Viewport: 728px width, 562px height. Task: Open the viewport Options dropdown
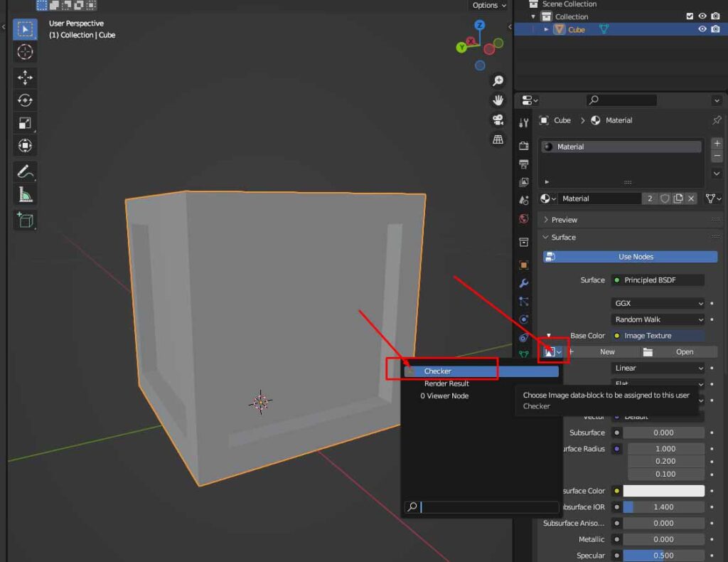tap(489, 5)
